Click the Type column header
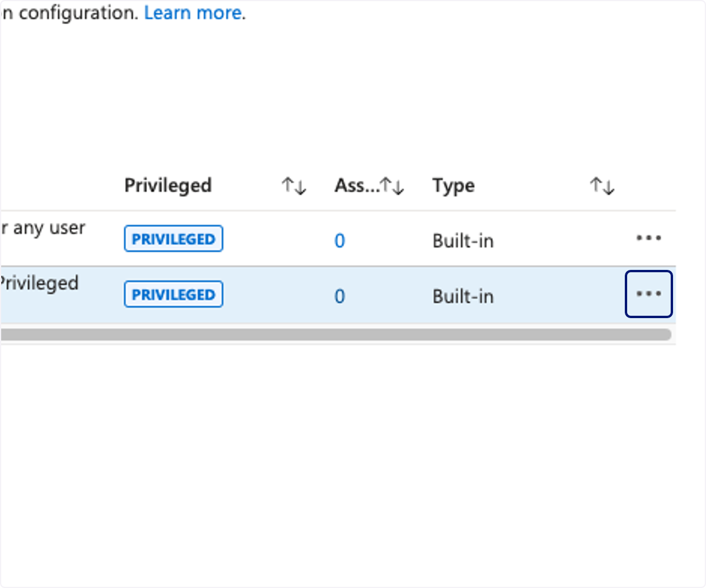The height and width of the screenshot is (588, 706). pos(454,186)
